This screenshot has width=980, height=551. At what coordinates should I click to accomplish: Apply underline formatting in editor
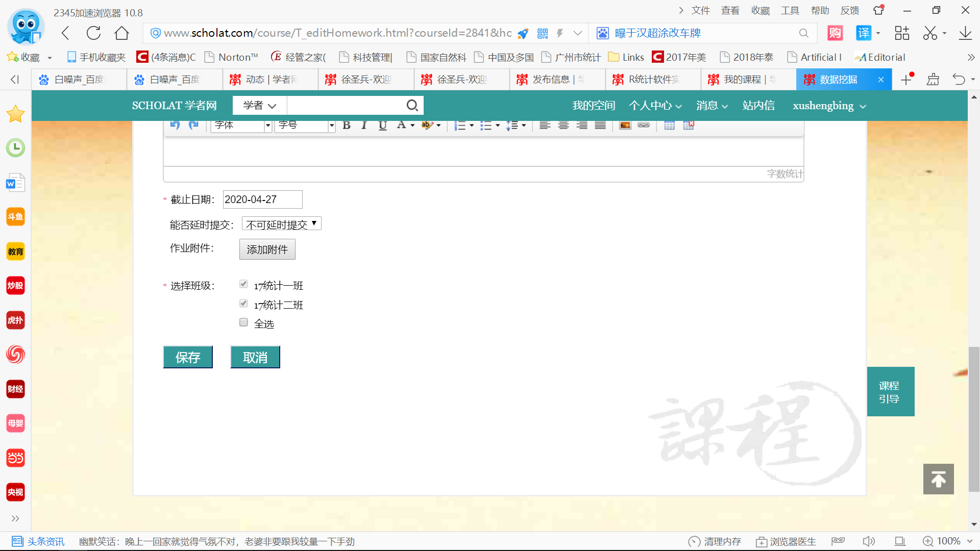point(382,126)
